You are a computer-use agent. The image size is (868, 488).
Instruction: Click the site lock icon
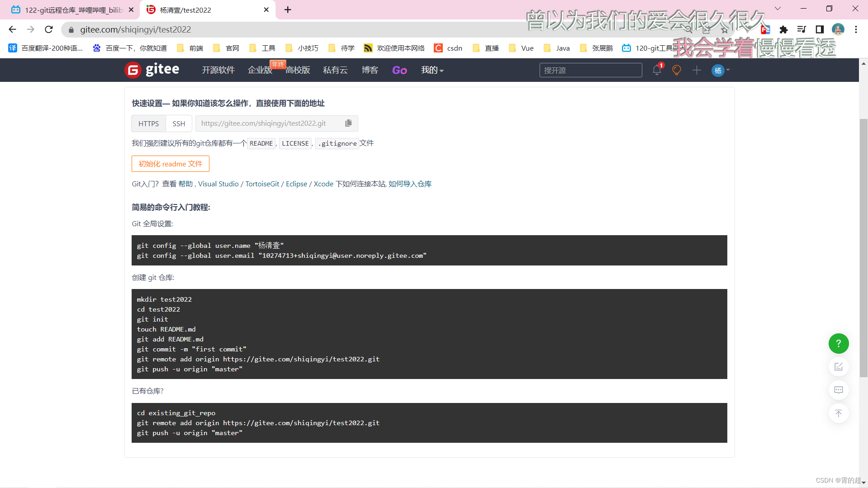click(x=71, y=29)
